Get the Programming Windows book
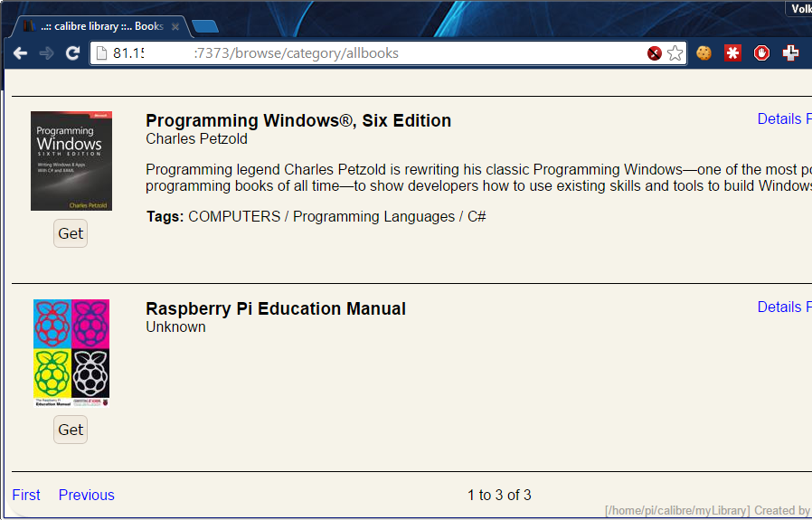 (71, 233)
